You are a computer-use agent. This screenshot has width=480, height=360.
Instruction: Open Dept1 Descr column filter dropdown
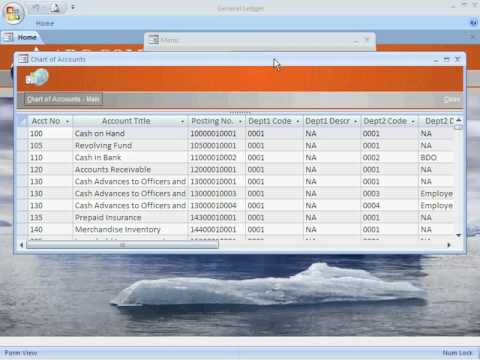pos(355,121)
